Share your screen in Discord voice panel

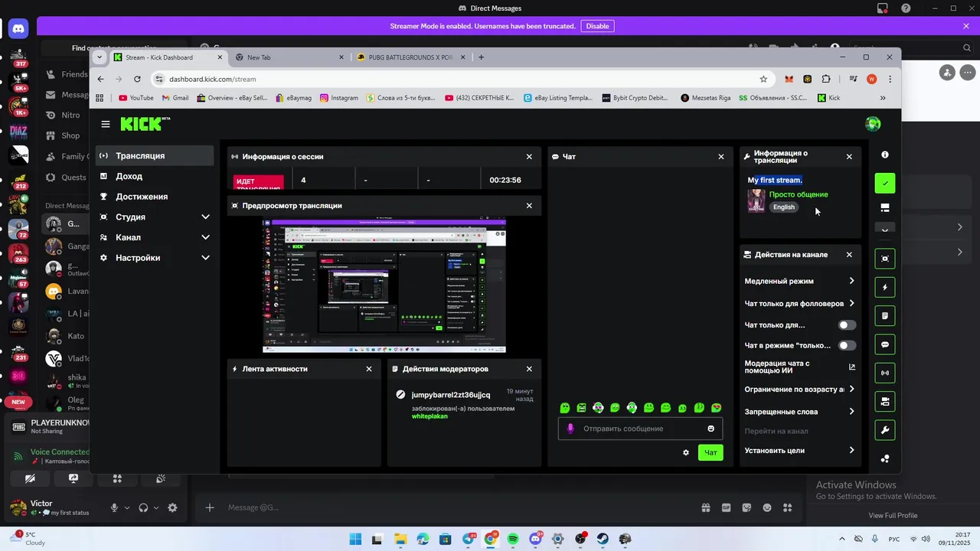[x=73, y=478]
